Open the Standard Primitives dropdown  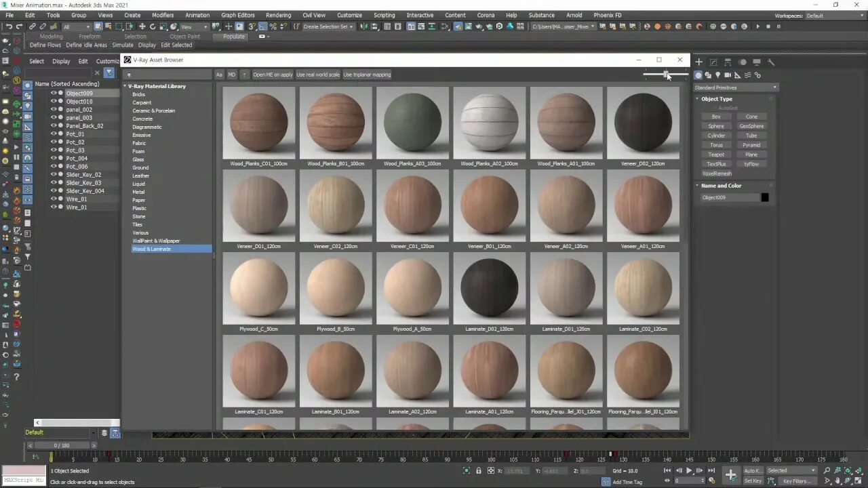coord(736,87)
